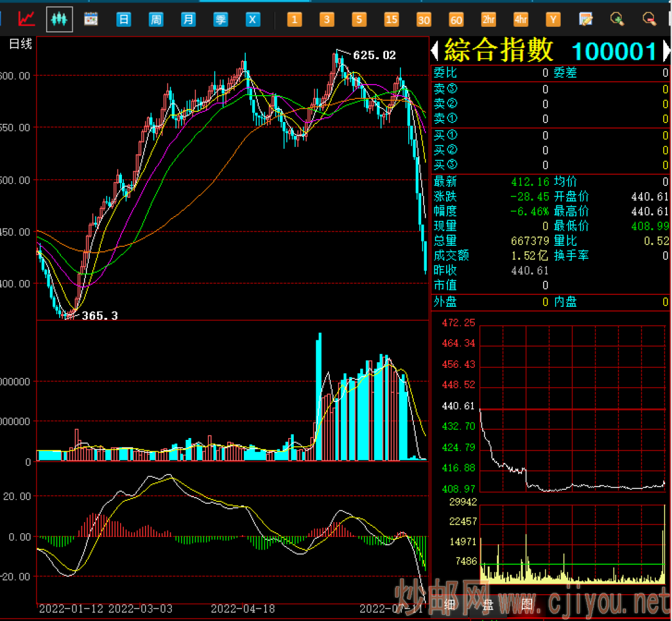Select the monthly 月 period
Screen dimensions: 672x621
coord(188,19)
